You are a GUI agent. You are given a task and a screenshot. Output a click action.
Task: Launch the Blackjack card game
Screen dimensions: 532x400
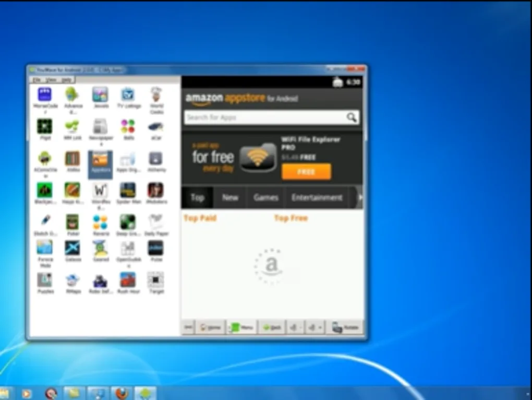point(45,190)
